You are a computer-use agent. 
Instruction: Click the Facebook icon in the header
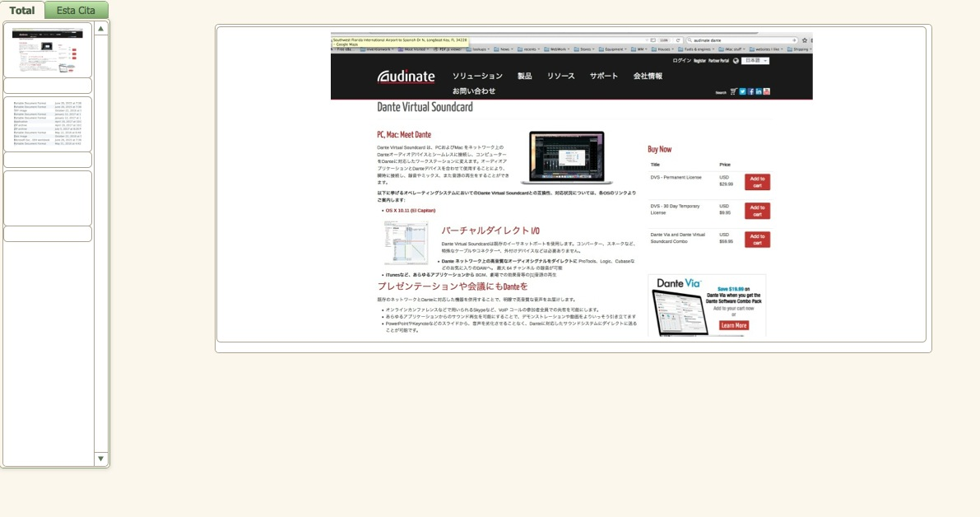click(x=750, y=91)
